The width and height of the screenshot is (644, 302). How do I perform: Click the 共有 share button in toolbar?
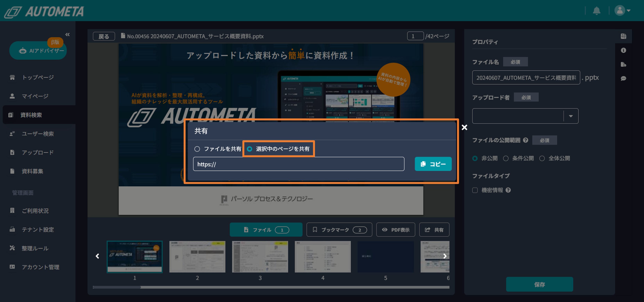point(434,229)
